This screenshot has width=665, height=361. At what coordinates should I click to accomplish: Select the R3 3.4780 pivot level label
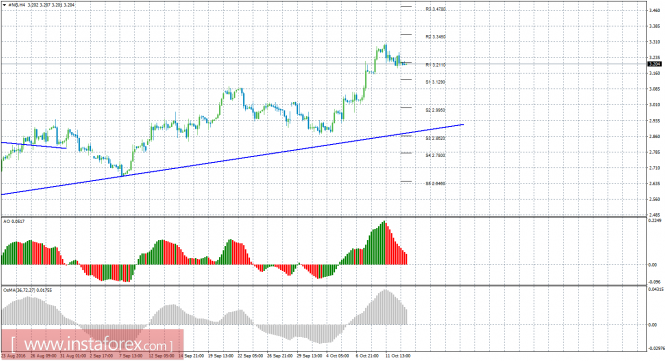pyautogui.click(x=436, y=9)
